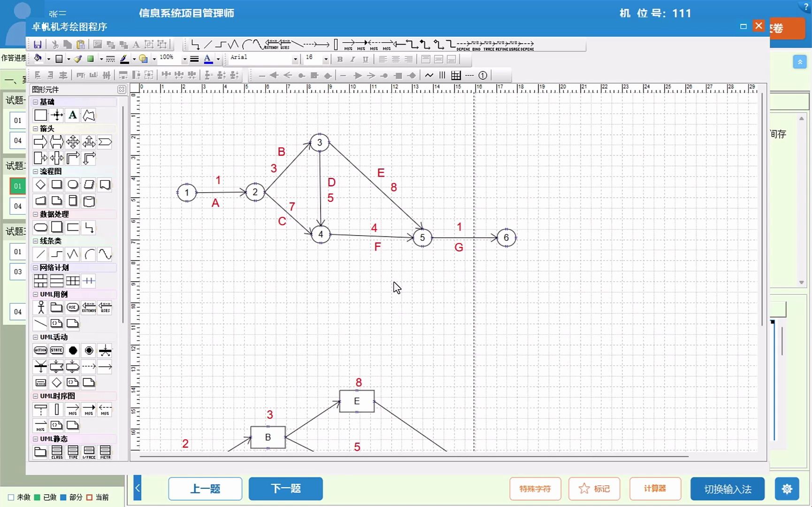This screenshot has width=812, height=507.
Task: Toggle Bold text formatting
Action: click(340, 59)
